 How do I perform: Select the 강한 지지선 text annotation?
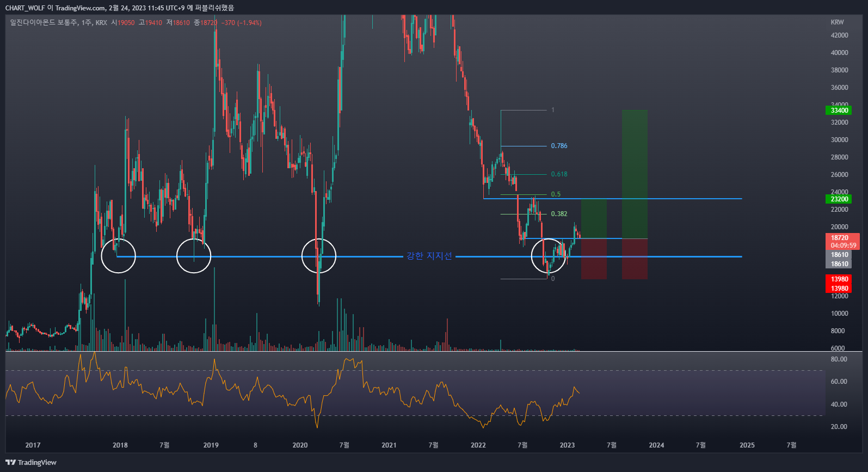(x=429, y=256)
